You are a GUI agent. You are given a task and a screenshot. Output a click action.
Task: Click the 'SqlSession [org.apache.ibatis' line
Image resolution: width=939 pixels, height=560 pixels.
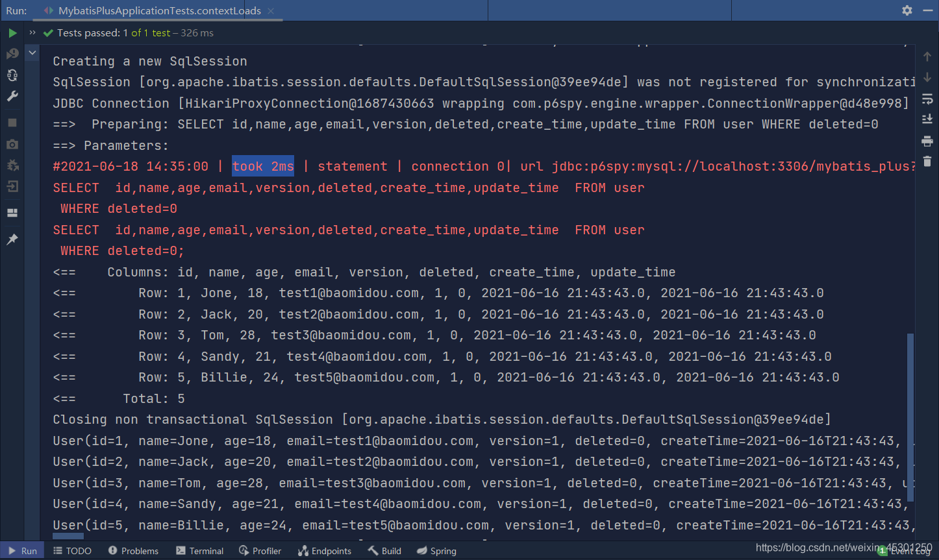[x=484, y=82]
